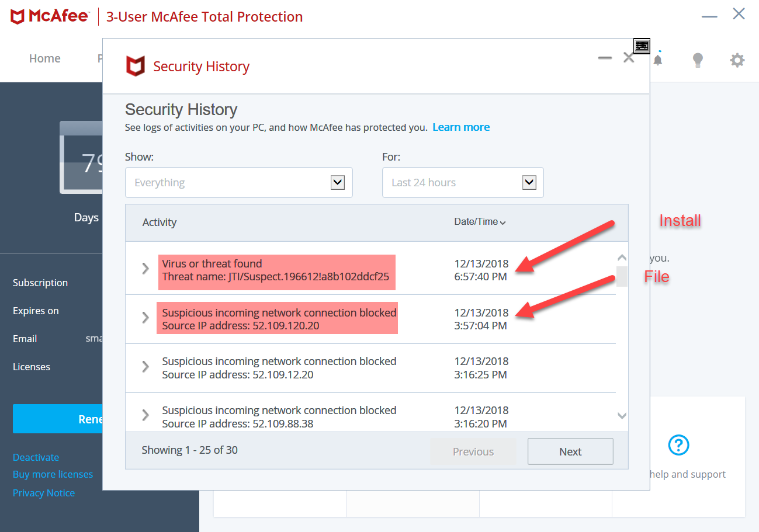Image resolution: width=759 pixels, height=532 pixels.
Task: Click the history list scroll up arrow
Action: tap(622, 258)
